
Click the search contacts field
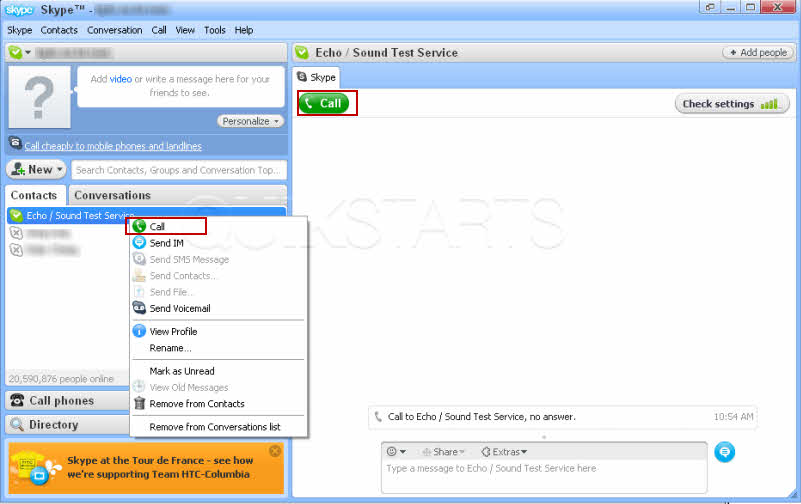(x=179, y=170)
